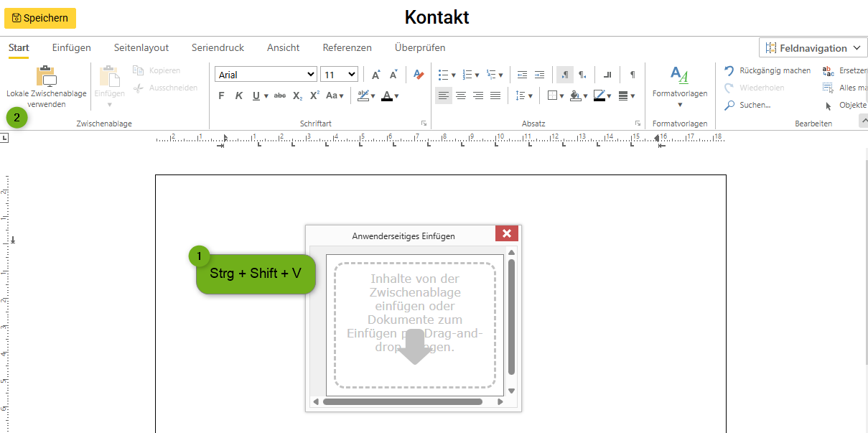
Task: Justify the paragraph text
Action: point(495,96)
